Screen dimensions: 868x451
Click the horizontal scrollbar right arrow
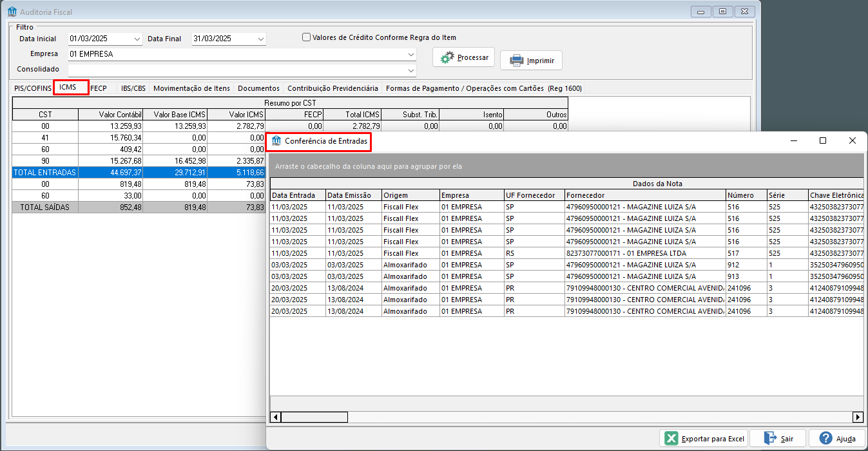[858, 417]
